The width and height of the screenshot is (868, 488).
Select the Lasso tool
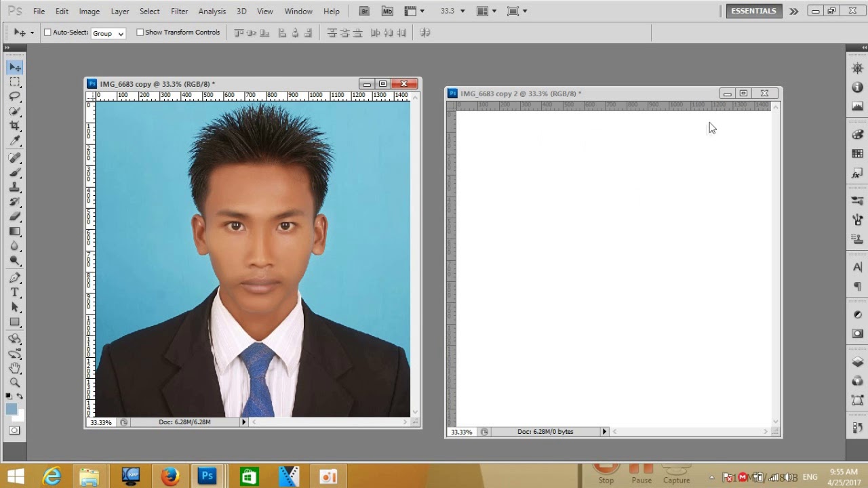pyautogui.click(x=15, y=97)
